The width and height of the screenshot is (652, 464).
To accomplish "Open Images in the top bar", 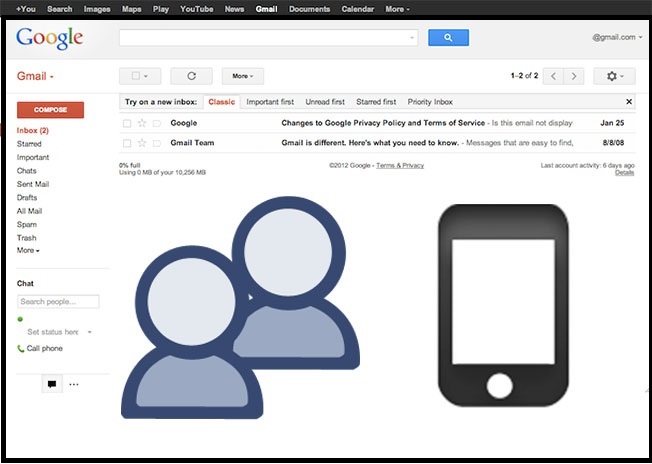I will 97,9.
